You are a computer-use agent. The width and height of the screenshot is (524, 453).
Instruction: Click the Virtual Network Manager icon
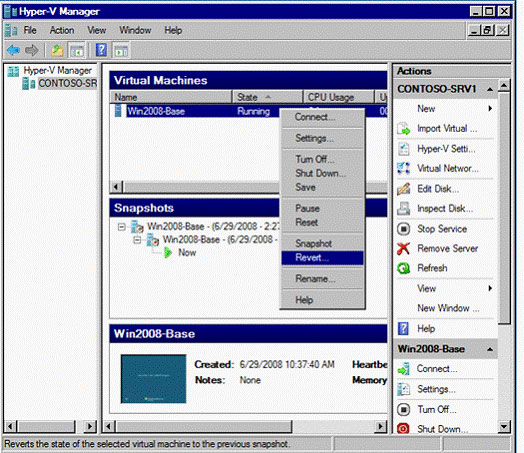[x=403, y=168]
